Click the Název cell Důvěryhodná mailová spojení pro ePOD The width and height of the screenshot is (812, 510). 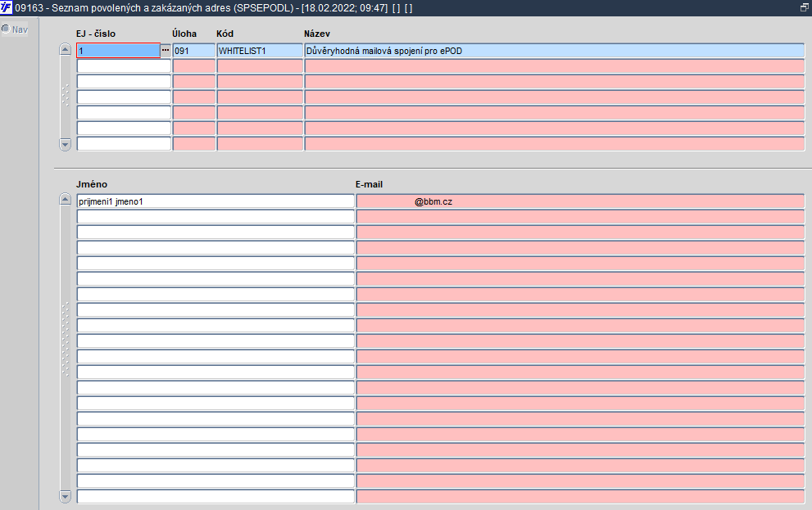554,51
